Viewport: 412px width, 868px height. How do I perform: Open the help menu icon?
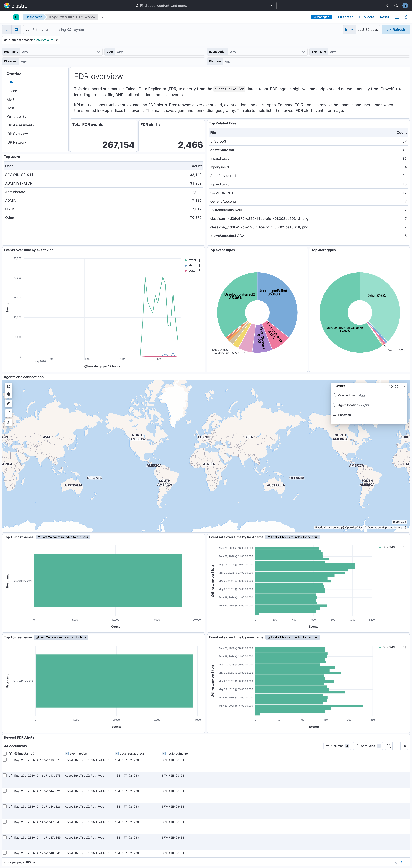386,6
